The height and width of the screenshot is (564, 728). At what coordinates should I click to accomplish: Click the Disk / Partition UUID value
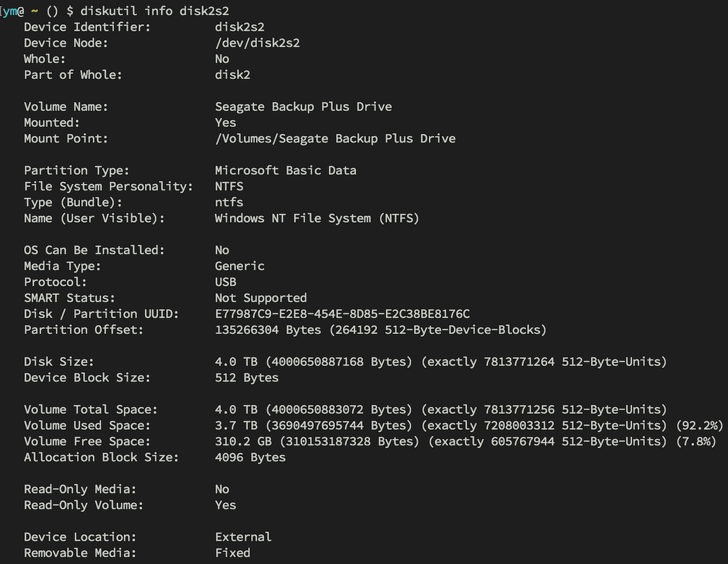[342, 314]
